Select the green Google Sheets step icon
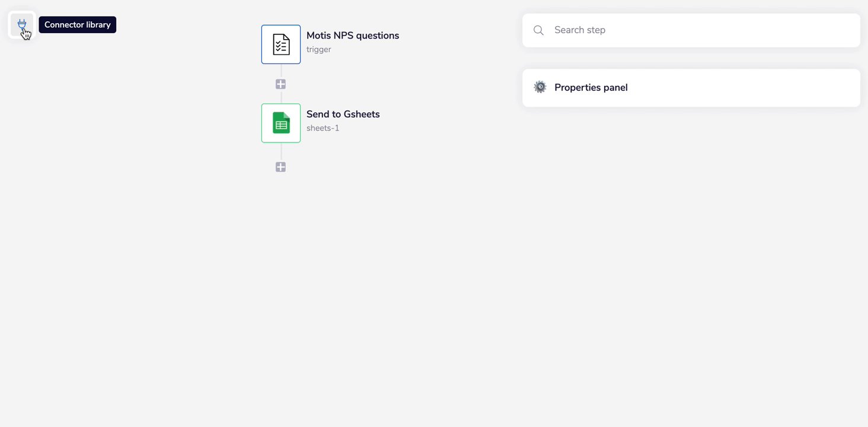 pyautogui.click(x=281, y=123)
